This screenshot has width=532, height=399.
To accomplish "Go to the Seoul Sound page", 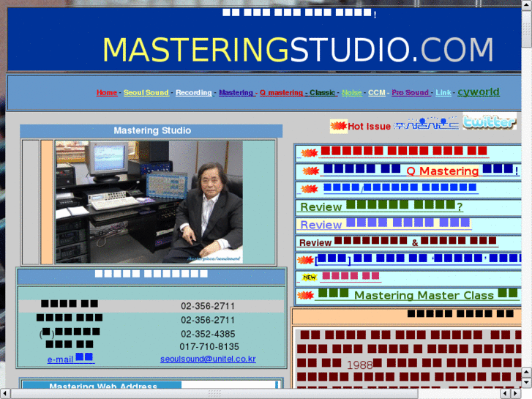I will tap(146, 92).
